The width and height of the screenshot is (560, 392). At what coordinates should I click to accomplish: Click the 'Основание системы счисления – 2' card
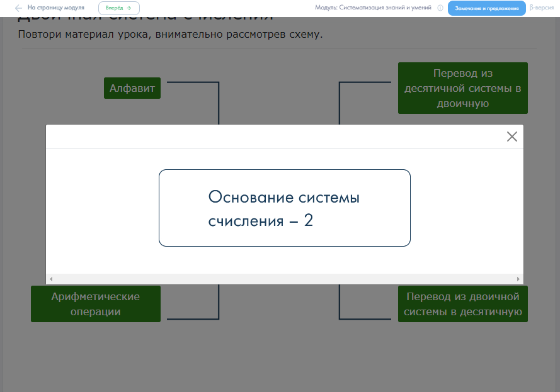click(285, 208)
